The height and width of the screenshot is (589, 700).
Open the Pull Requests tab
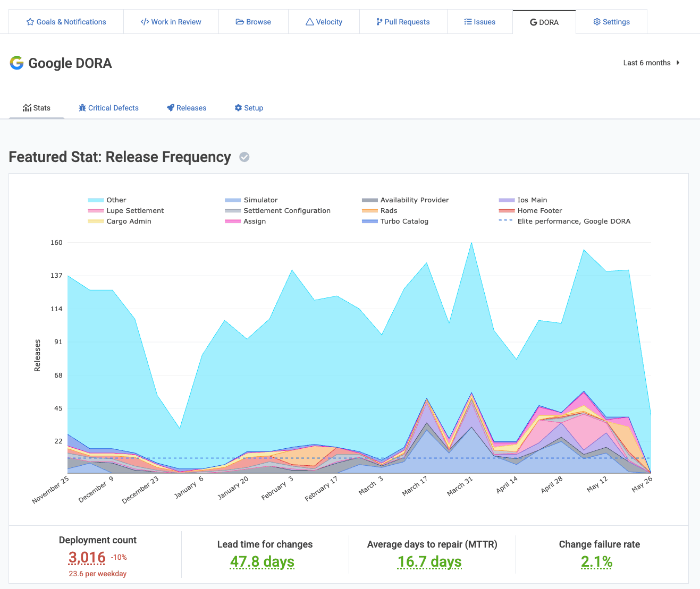tap(403, 22)
